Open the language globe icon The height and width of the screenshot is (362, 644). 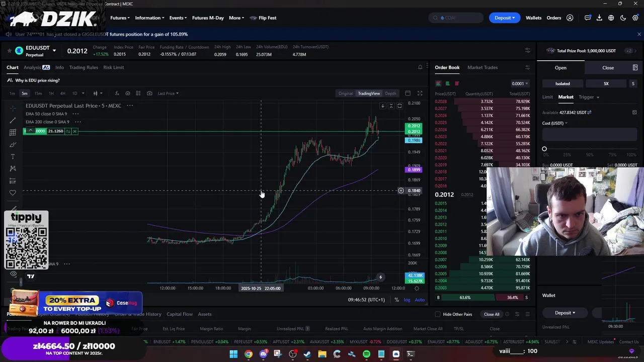tap(611, 18)
